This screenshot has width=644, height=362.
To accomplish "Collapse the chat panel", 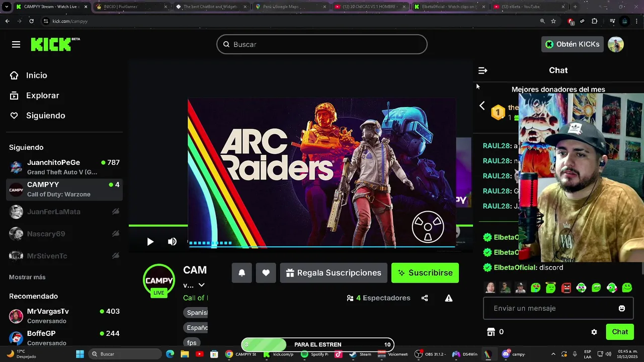I will [x=482, y=70].
